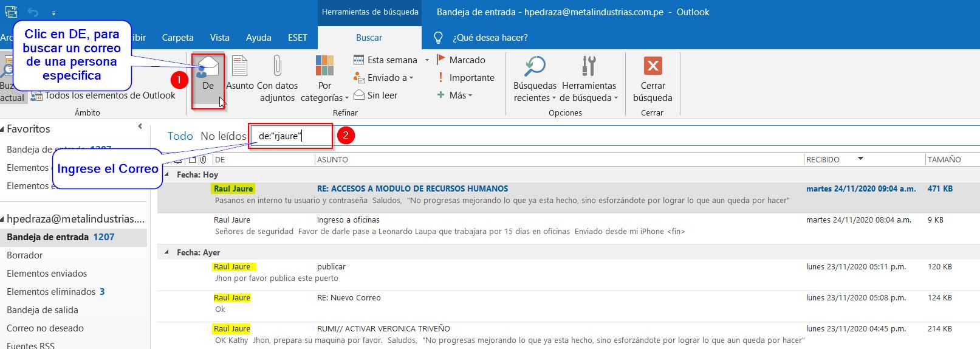This screenshot has height=349, width=980.
Task: Collapse the Fecha: Hoy group
Action: tap(167, 174)
